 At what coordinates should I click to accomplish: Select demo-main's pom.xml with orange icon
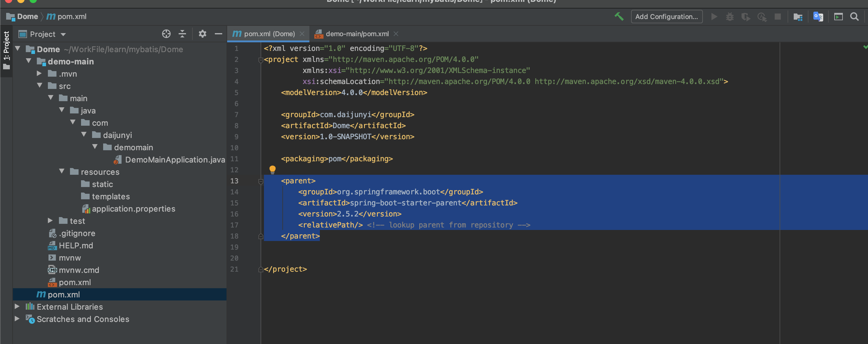69,282
